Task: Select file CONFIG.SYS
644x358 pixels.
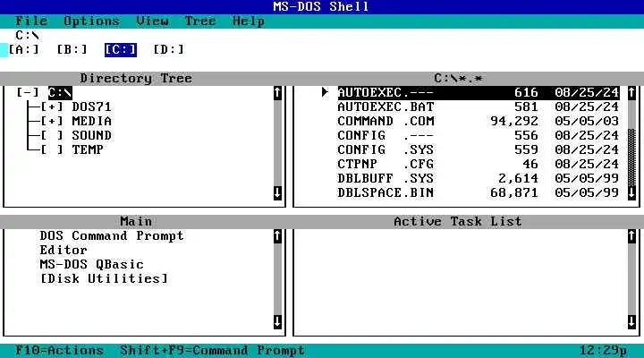Action: [x=478, y=149]
